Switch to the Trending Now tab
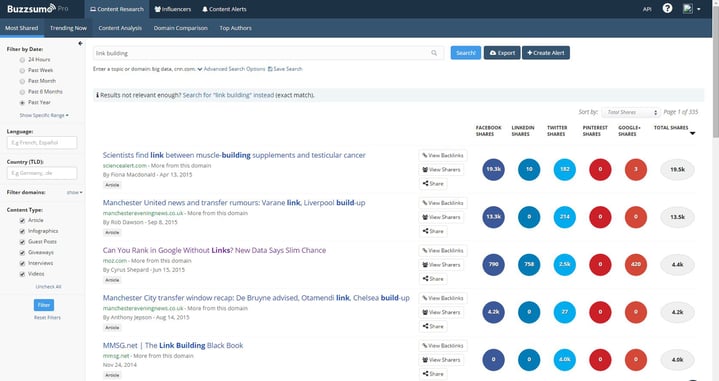719x381 pixels. tap(68, 28)
